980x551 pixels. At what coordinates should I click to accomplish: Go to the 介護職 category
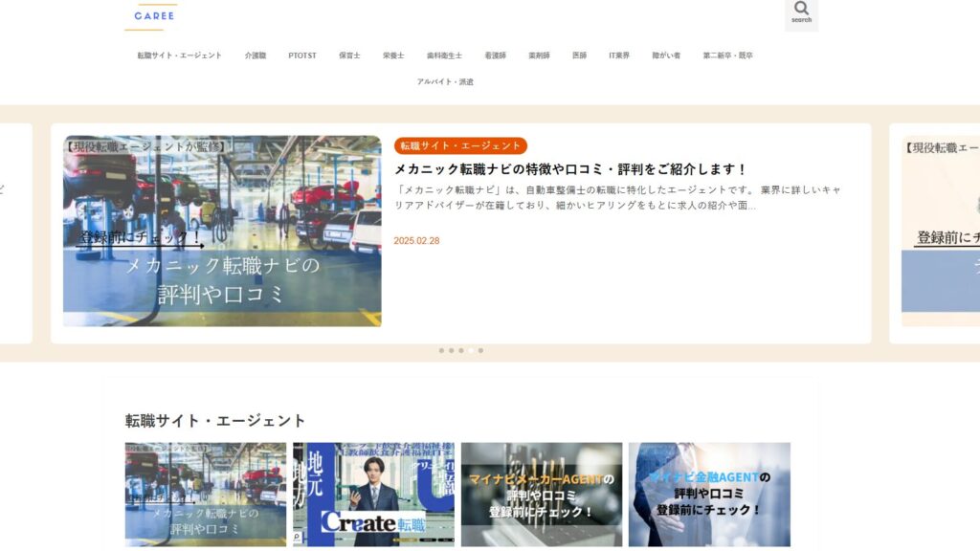click(x=255, y=55)
